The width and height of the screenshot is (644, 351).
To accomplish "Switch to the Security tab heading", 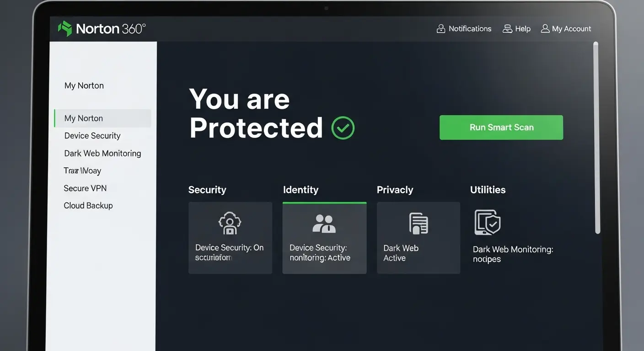I will pos(207,190).
